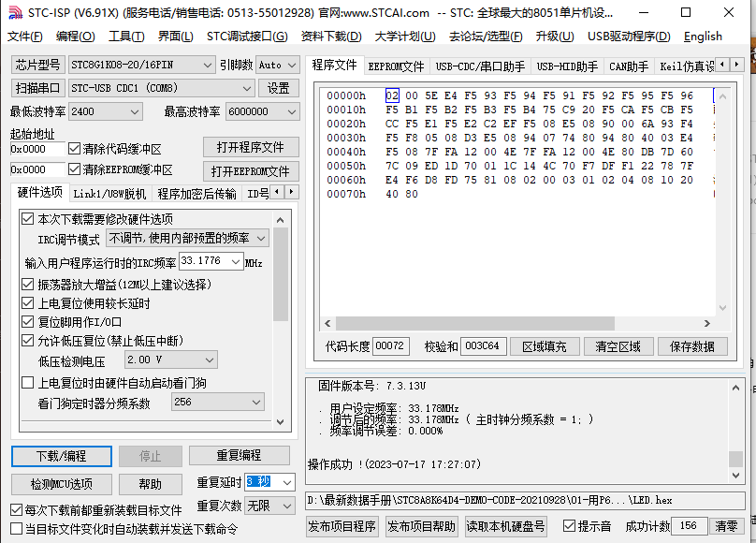
Task: Click log panel scroll-down arrow
Action: click(735, 476)
